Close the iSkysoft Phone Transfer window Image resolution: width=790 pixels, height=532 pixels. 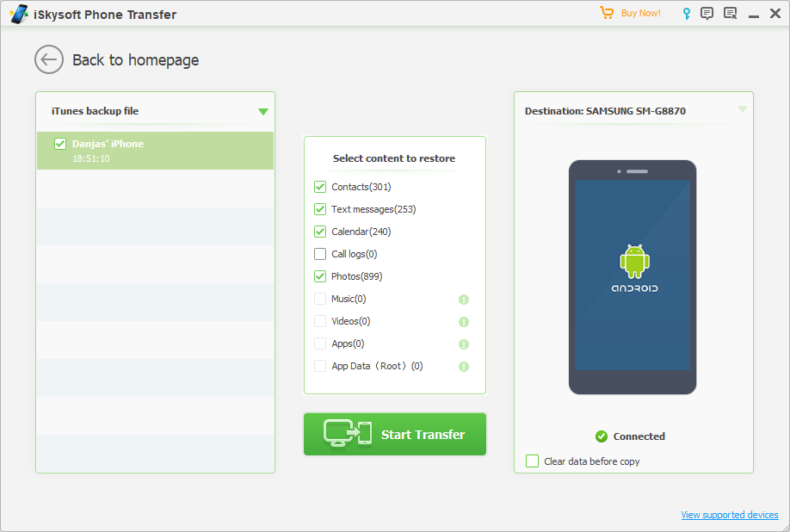(x=775, y=14)
